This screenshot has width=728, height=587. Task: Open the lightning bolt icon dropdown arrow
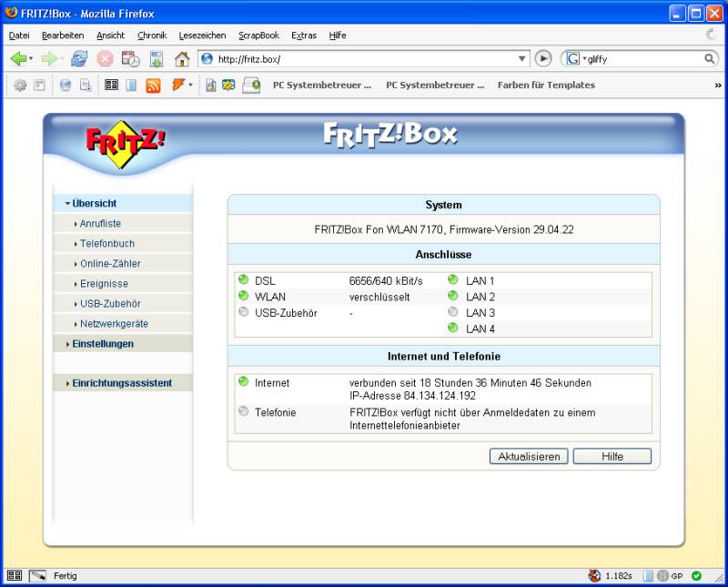tap(190, 85)
